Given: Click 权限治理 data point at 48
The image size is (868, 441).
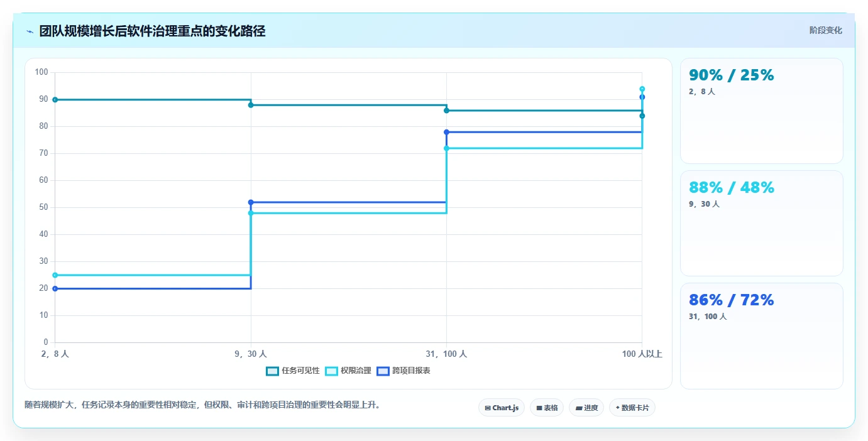Looking at the screenshot, I should [251, 213].
